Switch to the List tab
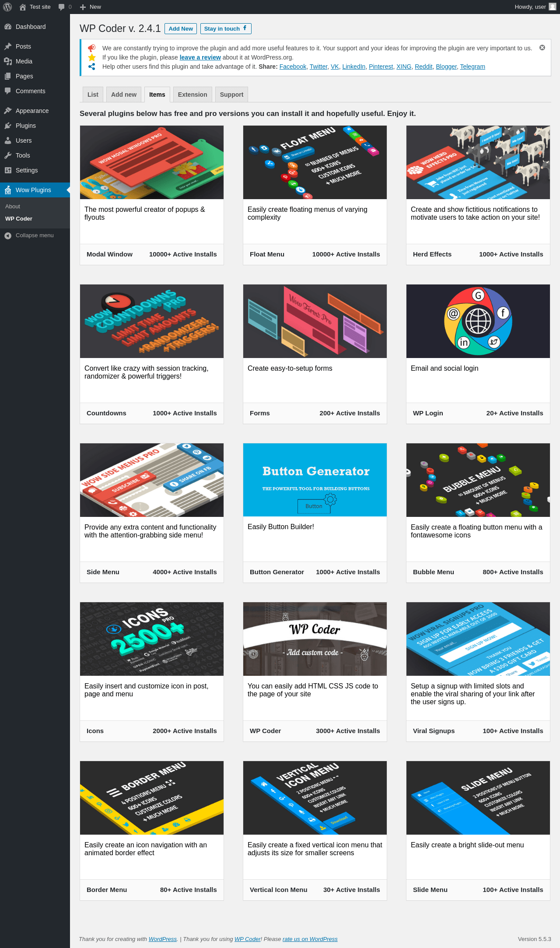560x948 pixels. tap(93, 95)
